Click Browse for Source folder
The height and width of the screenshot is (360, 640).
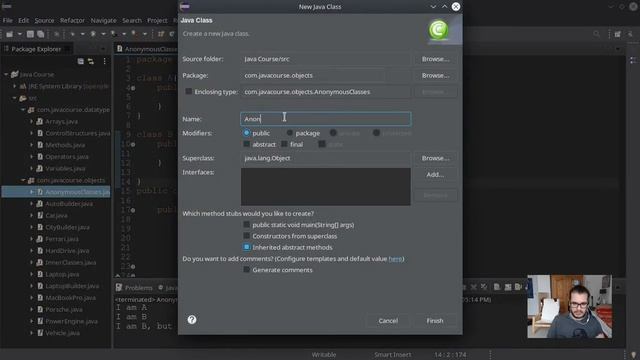point(435,59)
